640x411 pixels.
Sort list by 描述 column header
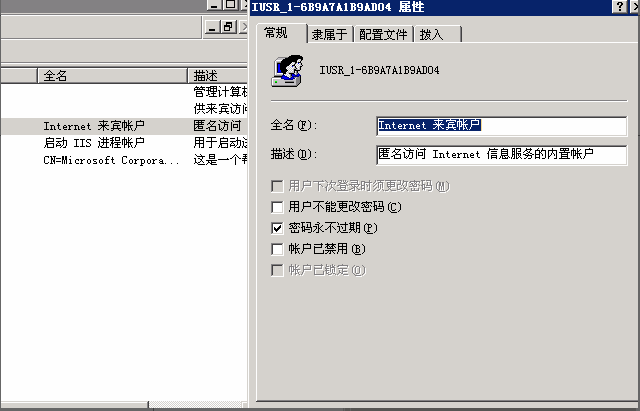tap(218, 76)
